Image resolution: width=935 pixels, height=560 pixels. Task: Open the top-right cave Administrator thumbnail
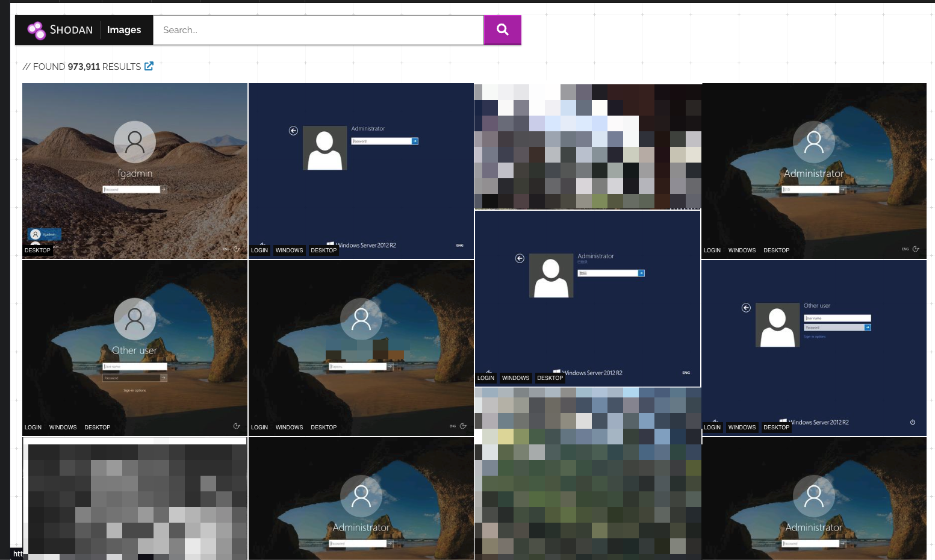point(814,171)
